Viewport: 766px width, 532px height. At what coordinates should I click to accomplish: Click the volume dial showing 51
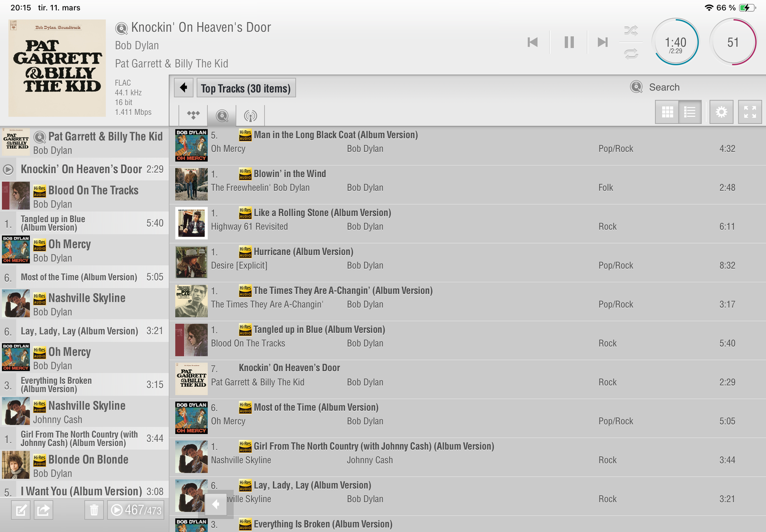click(x=733, y=42)
